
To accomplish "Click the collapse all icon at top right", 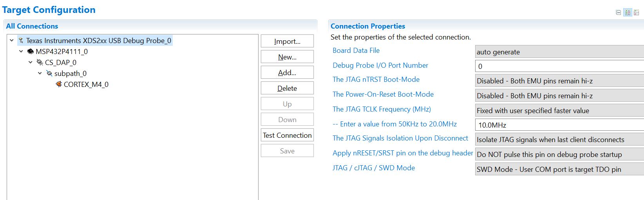I will pyautogui.click(x=619, y=13).
